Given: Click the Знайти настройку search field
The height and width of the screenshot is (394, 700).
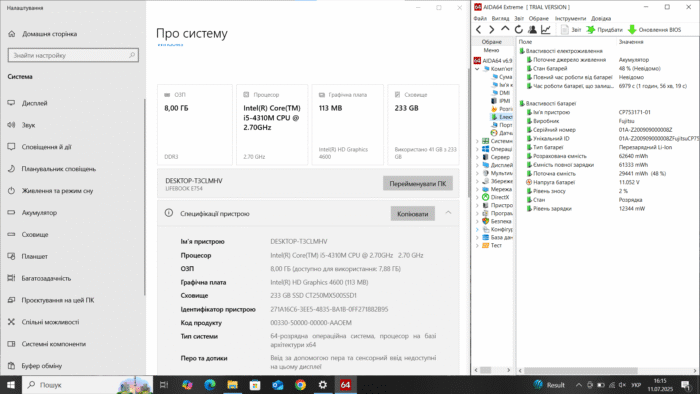Looking at the screenshot, I should coord(73,55).
